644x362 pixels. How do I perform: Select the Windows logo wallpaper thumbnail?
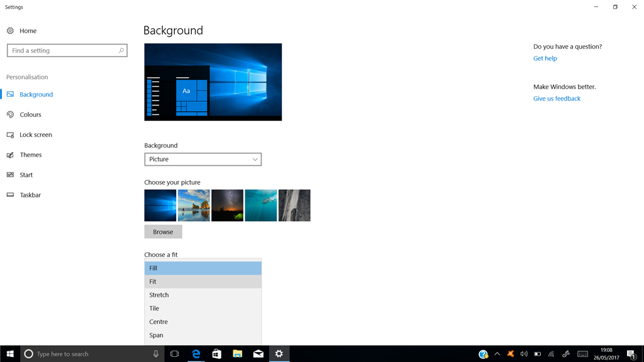[160, 206]
